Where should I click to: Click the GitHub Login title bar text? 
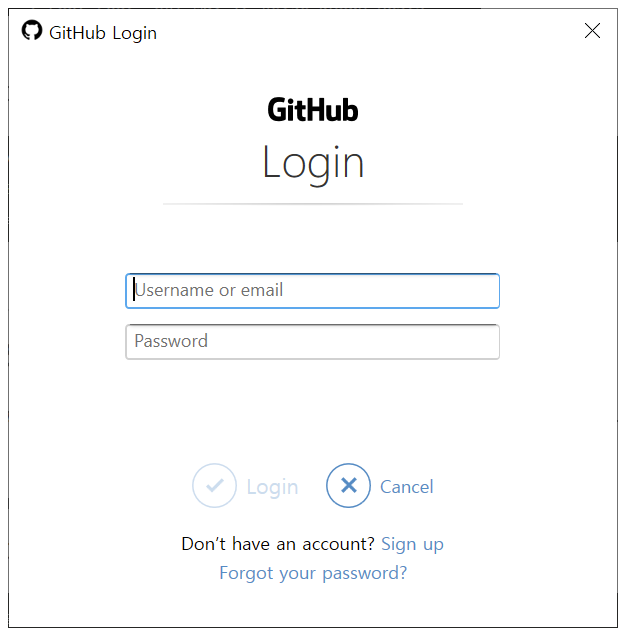tap(103, 33)
